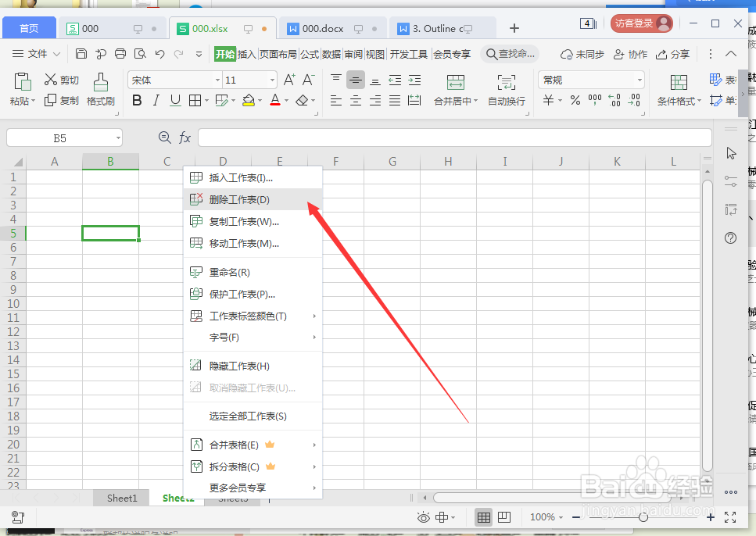Viewport: 756px width, 536px height.
Task: Open the Insert Function (fx) dialog
Action: [x=185, y=138]
